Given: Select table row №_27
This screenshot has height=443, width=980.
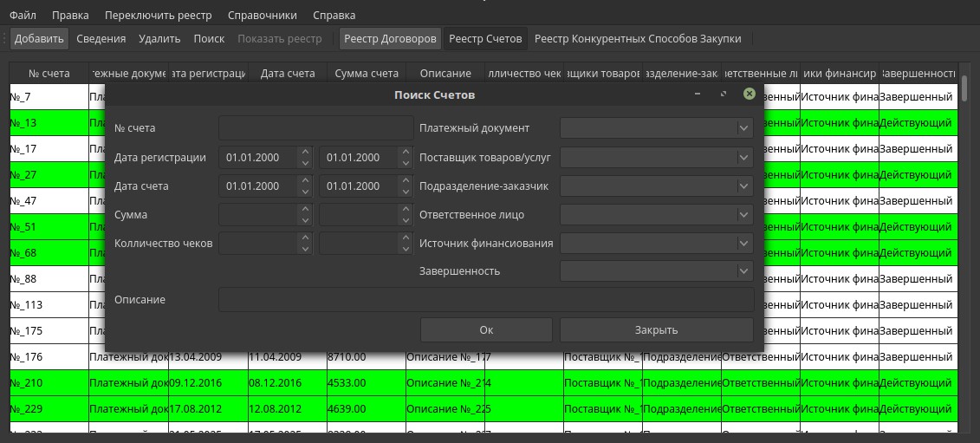Looking at the screenshot, I should tap(49, 174).
